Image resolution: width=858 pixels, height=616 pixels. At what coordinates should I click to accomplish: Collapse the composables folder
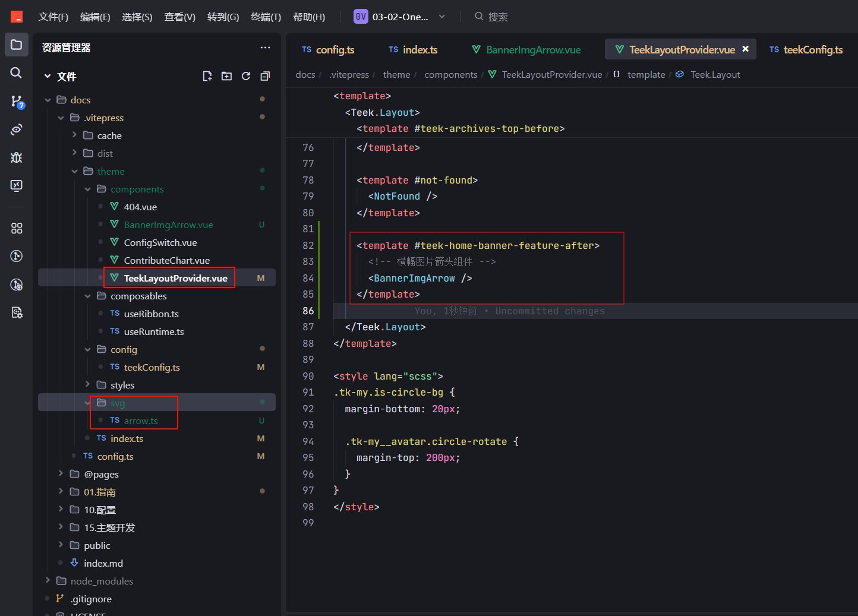point(87,296)
